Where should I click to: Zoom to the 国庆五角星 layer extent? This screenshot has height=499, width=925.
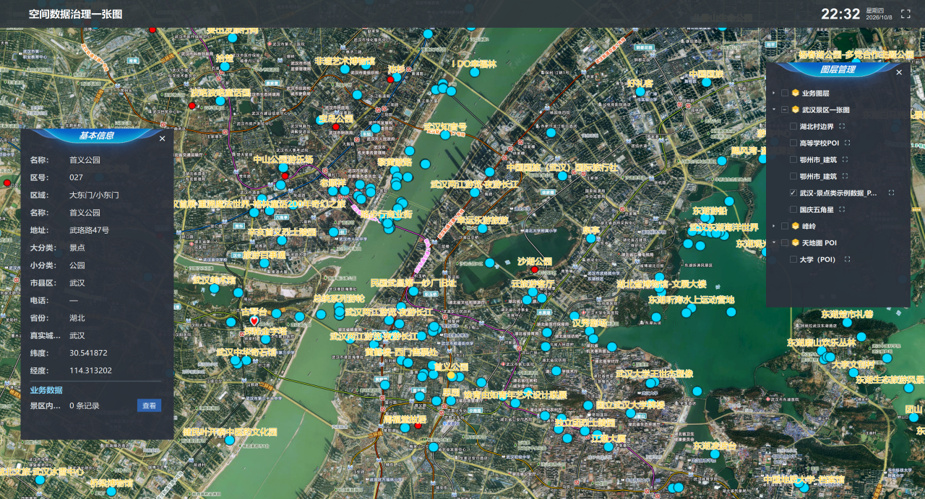pyautogui.click(x=842, y=209)
